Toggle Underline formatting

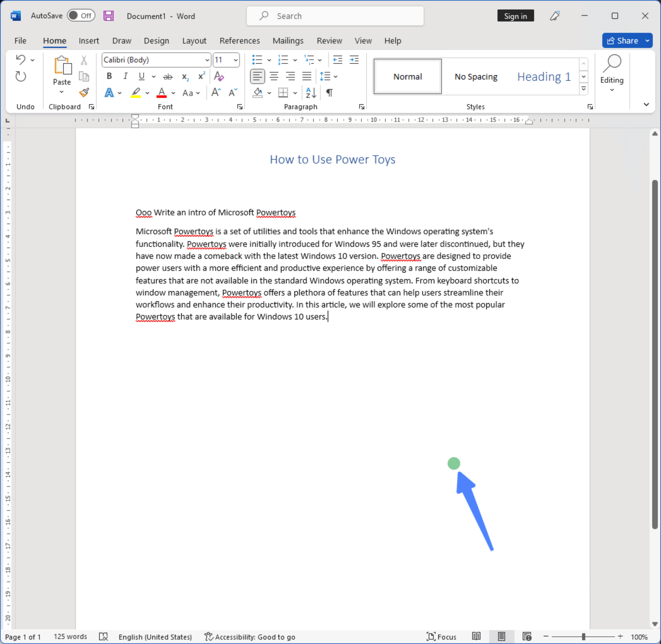pyautogui.click(x=142, y=77)
